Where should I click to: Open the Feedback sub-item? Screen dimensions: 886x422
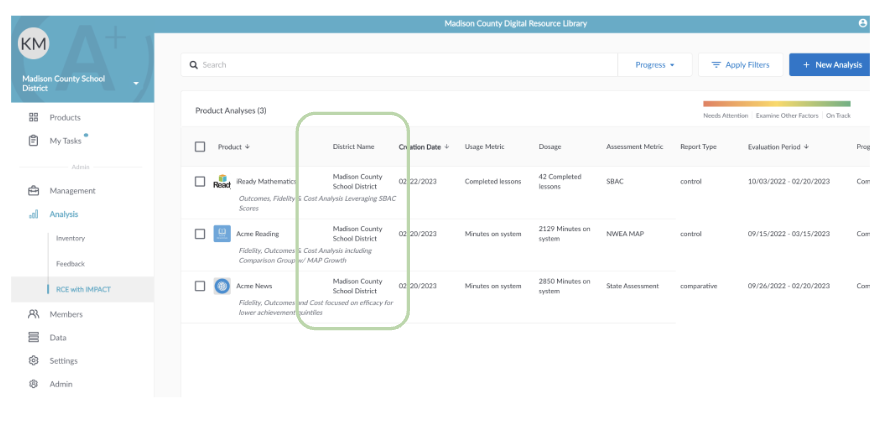[71, 264]
